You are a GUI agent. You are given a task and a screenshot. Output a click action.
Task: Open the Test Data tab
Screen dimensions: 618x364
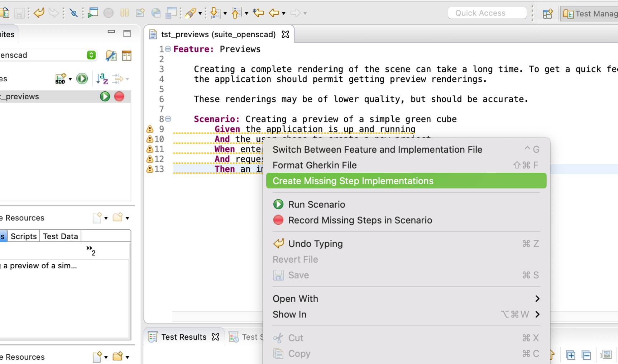tap(60, 236)
